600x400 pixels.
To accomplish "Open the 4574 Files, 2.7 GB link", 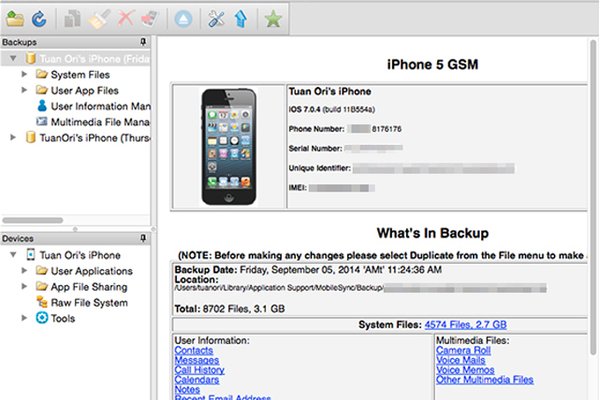I will click(x=465, y=325).
